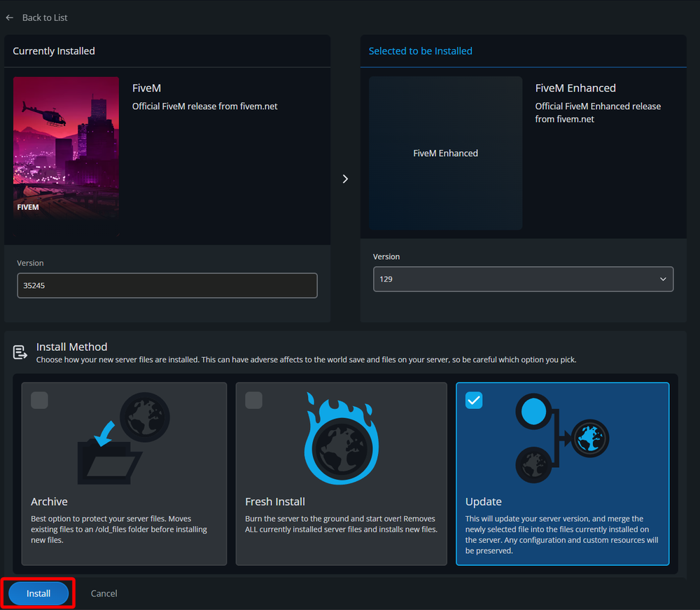Click the Install button
This screenshot has width=700, height=610.
click(x=38, y=593)
